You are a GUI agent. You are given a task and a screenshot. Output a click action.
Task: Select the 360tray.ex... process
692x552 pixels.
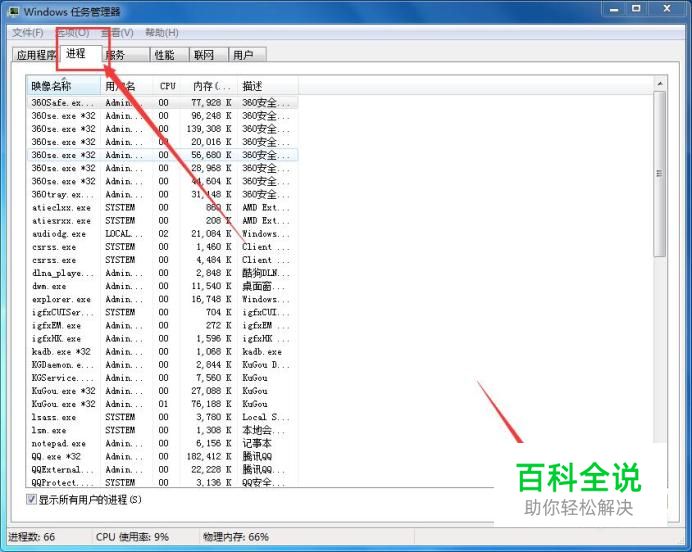(x=162, y=194)
